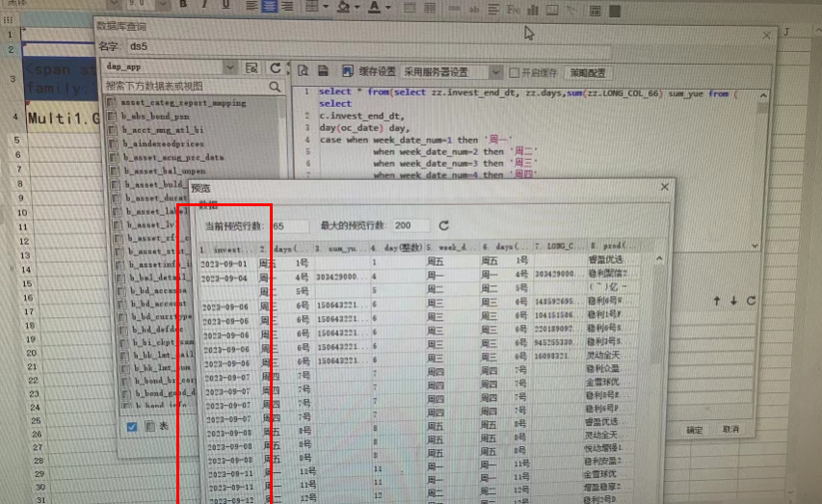
Task: Open the dap_app data connection dropdown
Action: 229,68
